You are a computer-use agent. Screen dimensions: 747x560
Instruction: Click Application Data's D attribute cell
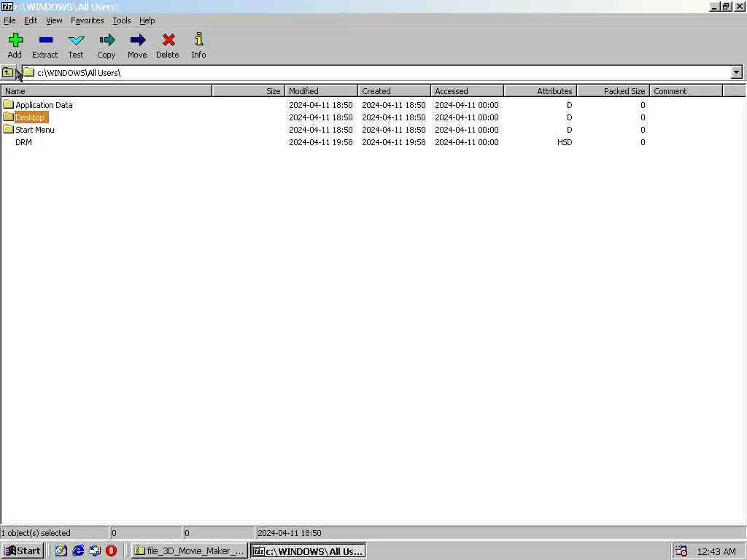(569, 105)
